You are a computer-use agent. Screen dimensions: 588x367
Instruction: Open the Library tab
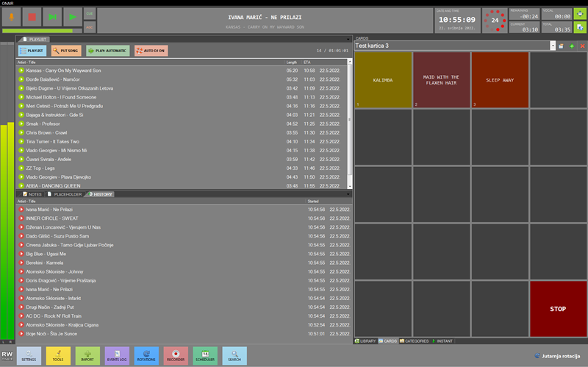click(x=366, y=341)
